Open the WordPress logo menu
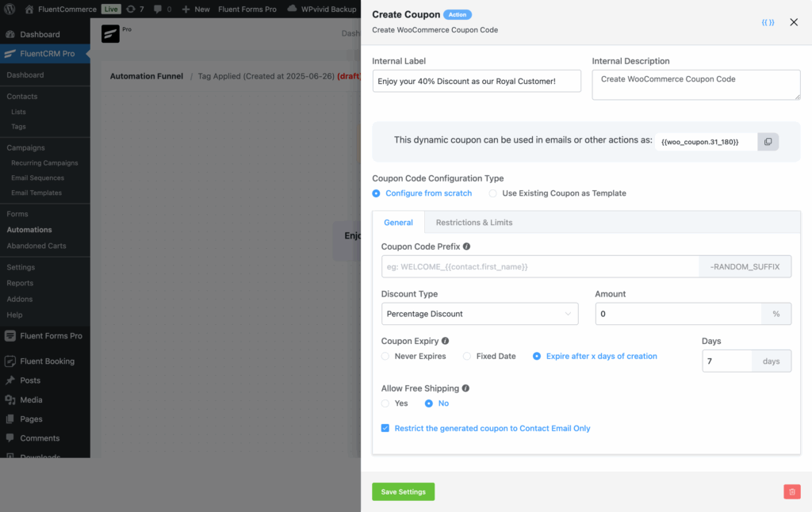The image size is (812, 512). click(x=10, y=9)
